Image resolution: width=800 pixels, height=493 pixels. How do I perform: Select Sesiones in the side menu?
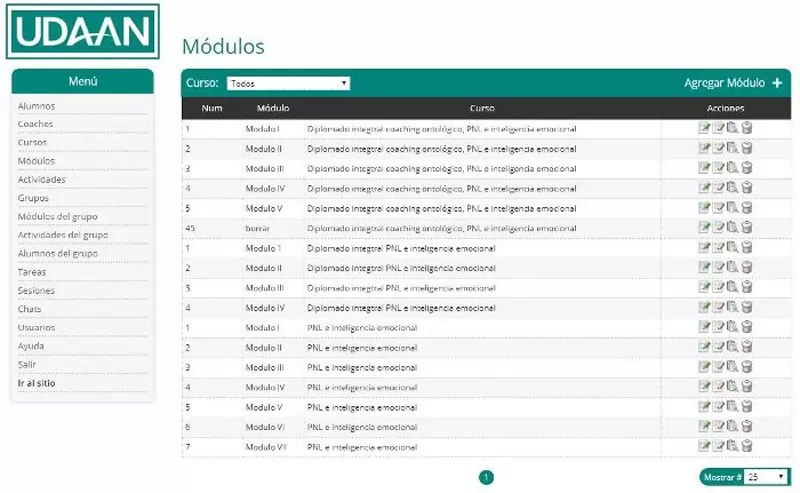click(x=37, y=291)
